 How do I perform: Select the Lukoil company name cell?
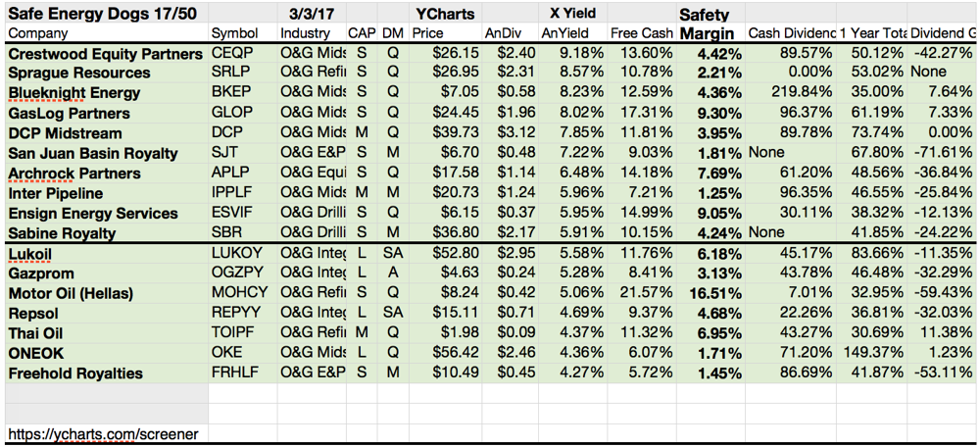click(x=107, y=253)
